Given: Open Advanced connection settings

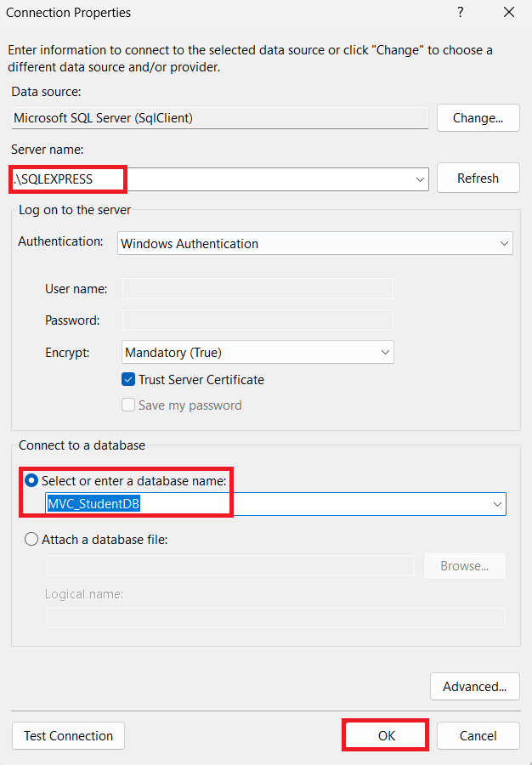Looking at the screenshot, I should (x=474, y=687).
